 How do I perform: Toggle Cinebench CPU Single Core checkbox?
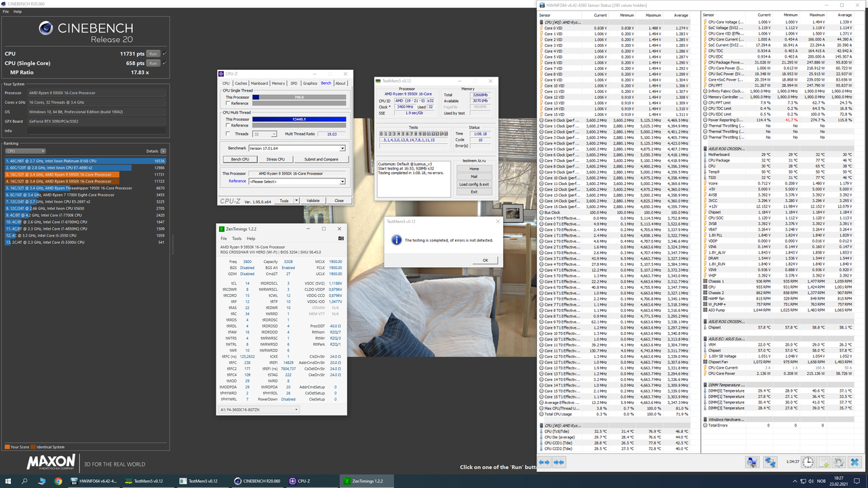(164, 63)
